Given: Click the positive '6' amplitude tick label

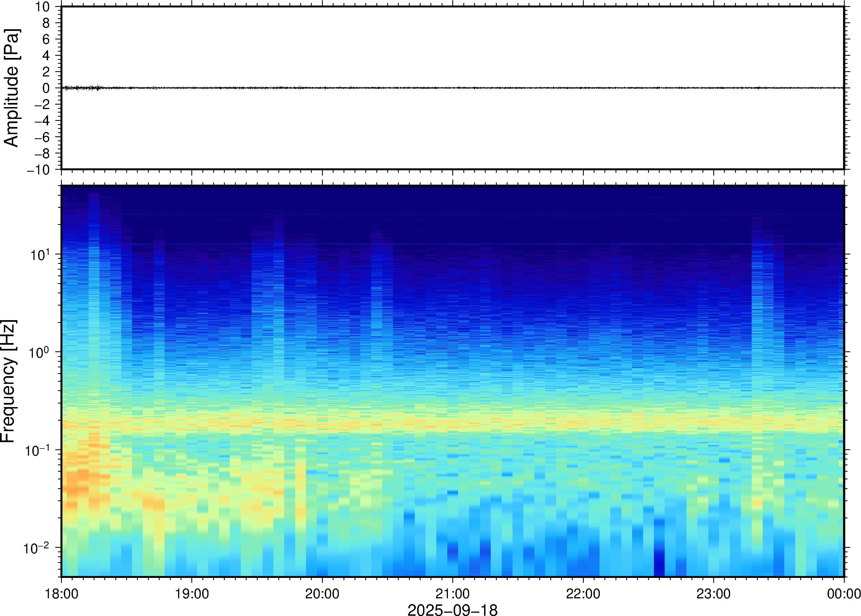Looking at the screenshot, I should (x=46, y=39).
